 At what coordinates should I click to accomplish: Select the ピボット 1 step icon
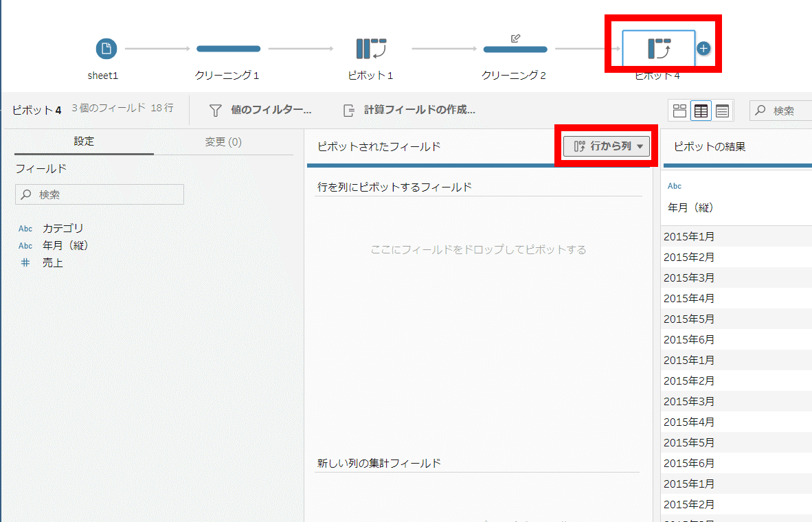click(371, 48)
